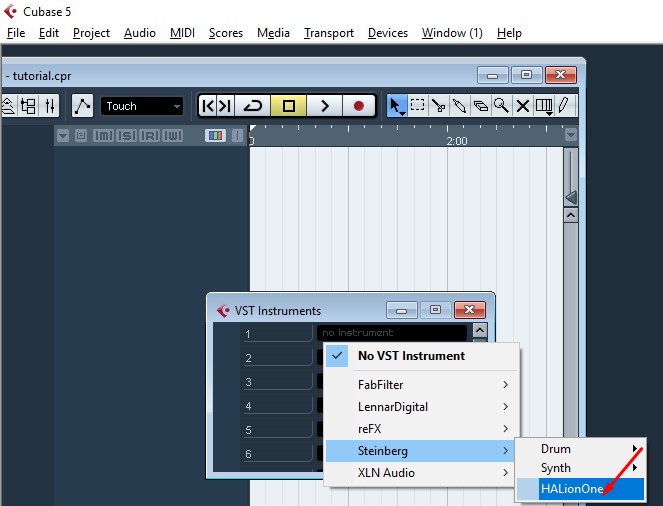
Task: Open the Help menu
Action: click(x=509, y=33)
